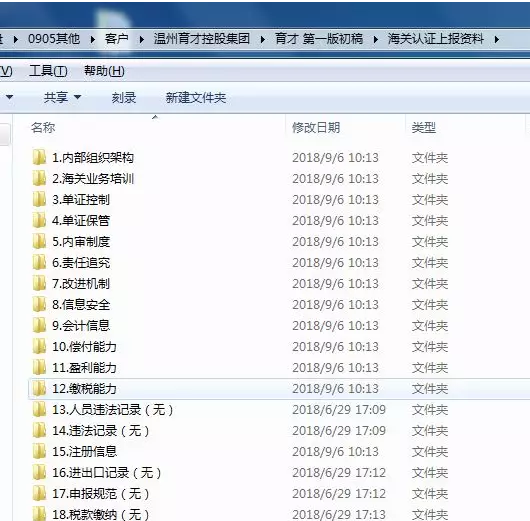Open the 工具(T) menu

(x=48, y=71)
